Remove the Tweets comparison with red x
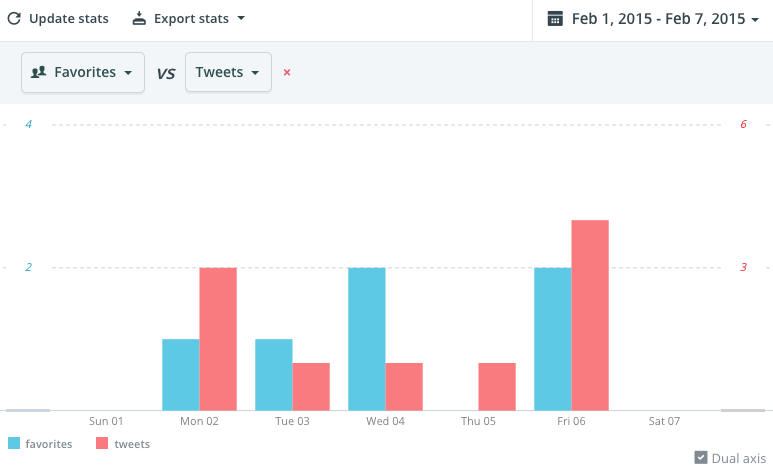 tap(287, 73)
